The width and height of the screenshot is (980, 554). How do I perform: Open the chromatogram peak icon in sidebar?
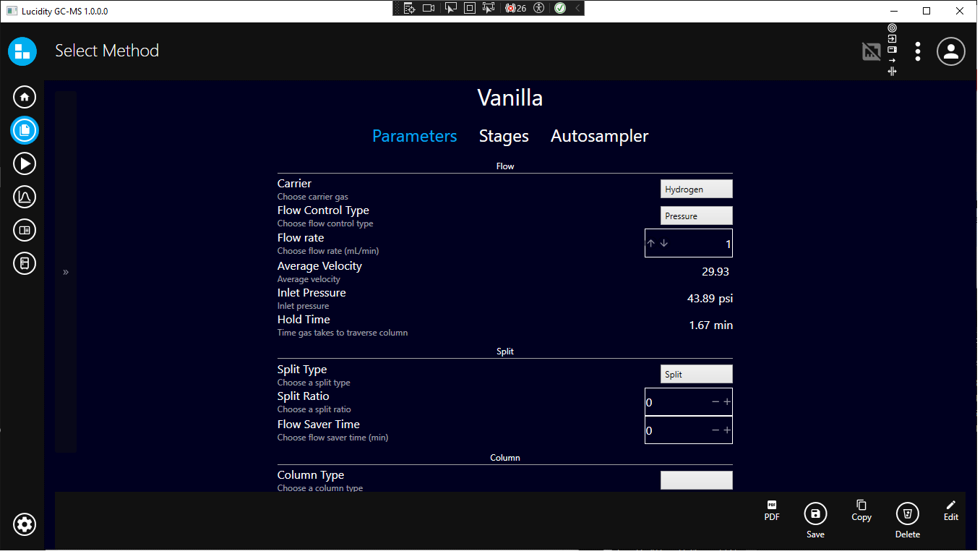[x=25, y=197]
